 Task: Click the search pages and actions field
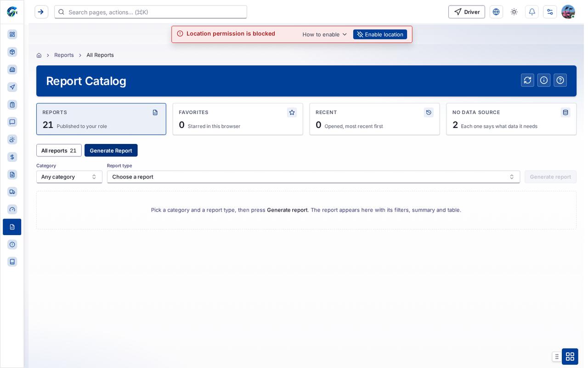point(151,12)
